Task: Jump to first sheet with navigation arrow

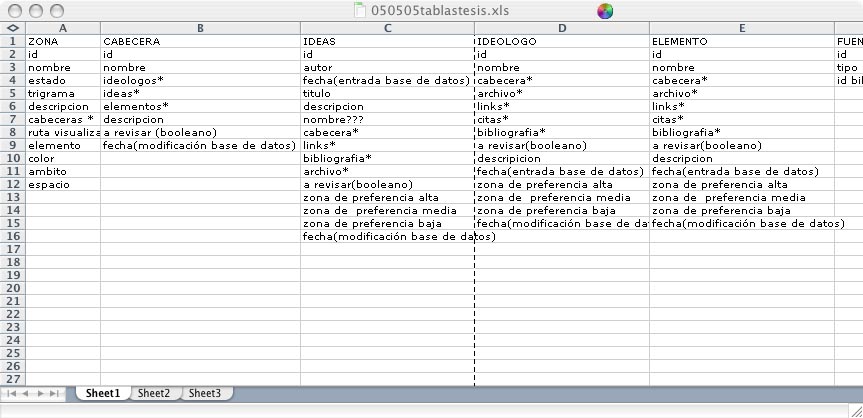Action: click(14, 394)
